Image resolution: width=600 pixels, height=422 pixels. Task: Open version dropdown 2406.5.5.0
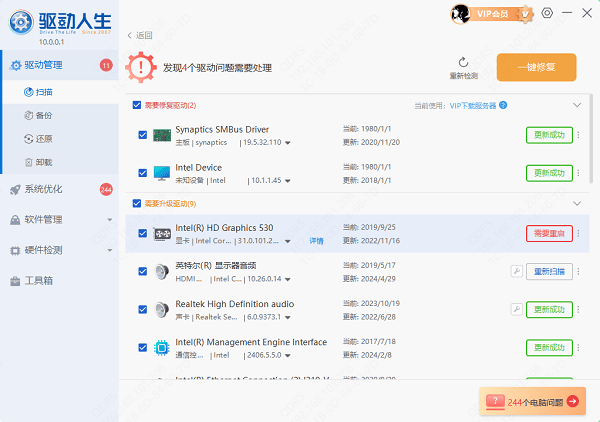288,355
